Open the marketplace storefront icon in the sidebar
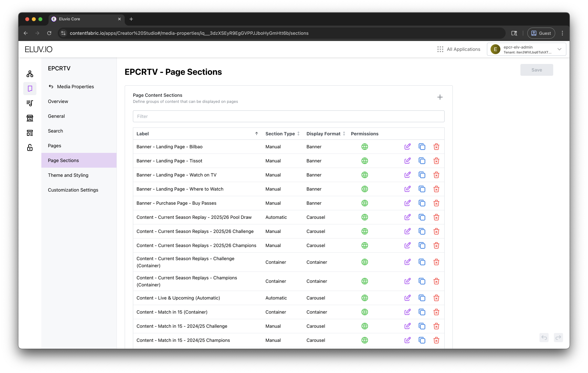 tap(30, 118)
